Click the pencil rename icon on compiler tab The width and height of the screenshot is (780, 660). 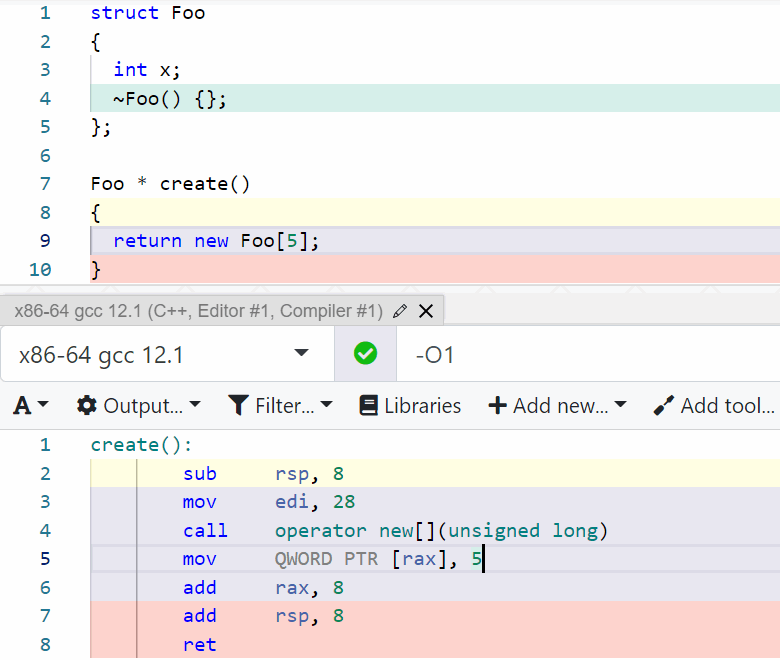[x=399, y=311]
